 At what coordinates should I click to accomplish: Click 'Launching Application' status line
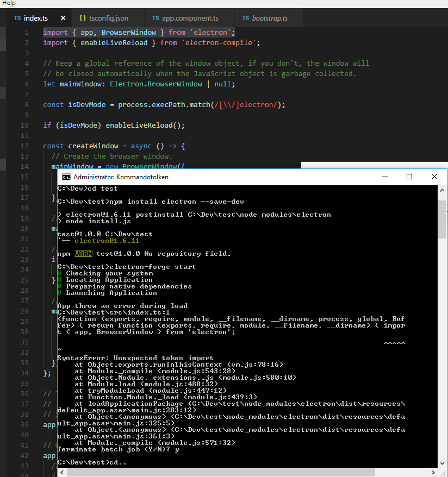[111, 293]
